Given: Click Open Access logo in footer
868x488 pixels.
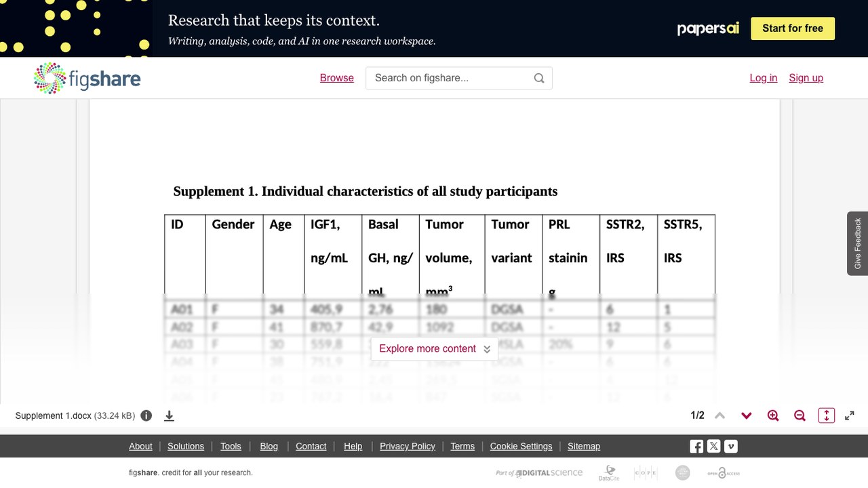Looking at the screenshot, I should coord(724,473).
